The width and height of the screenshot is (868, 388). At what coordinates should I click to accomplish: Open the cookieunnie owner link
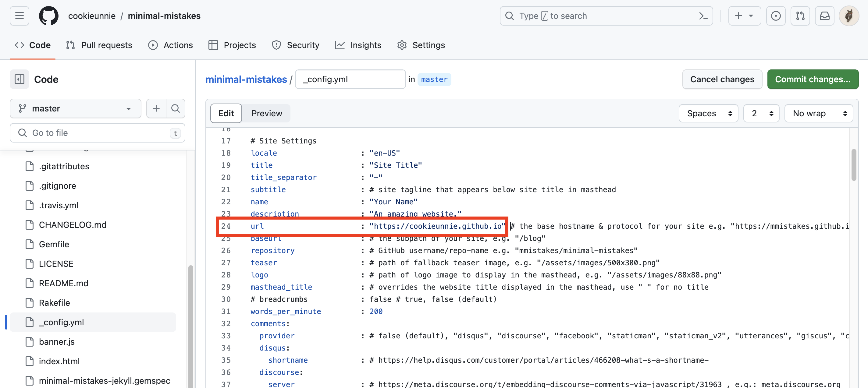pyautogui.click(x=92, y=16)
